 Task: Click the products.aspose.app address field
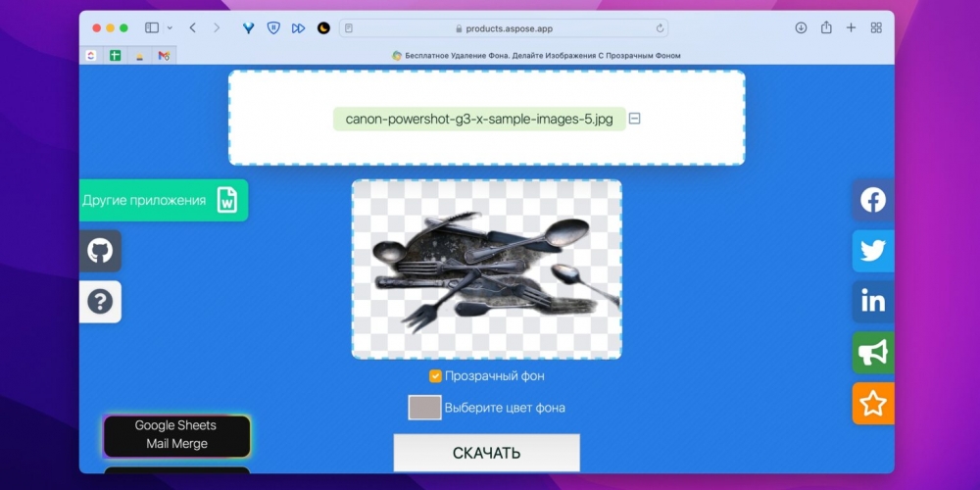tap(504, 28)
